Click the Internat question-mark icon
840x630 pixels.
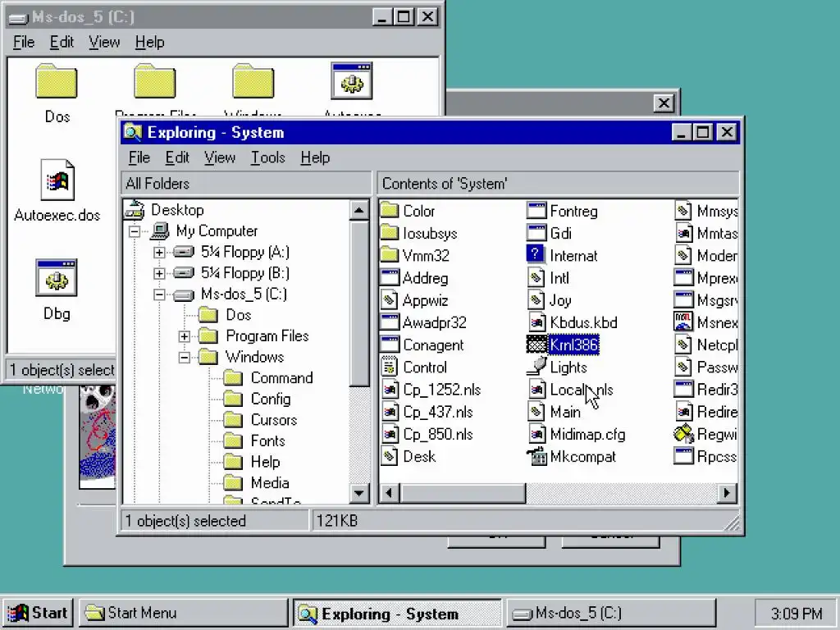pos(536,254)
